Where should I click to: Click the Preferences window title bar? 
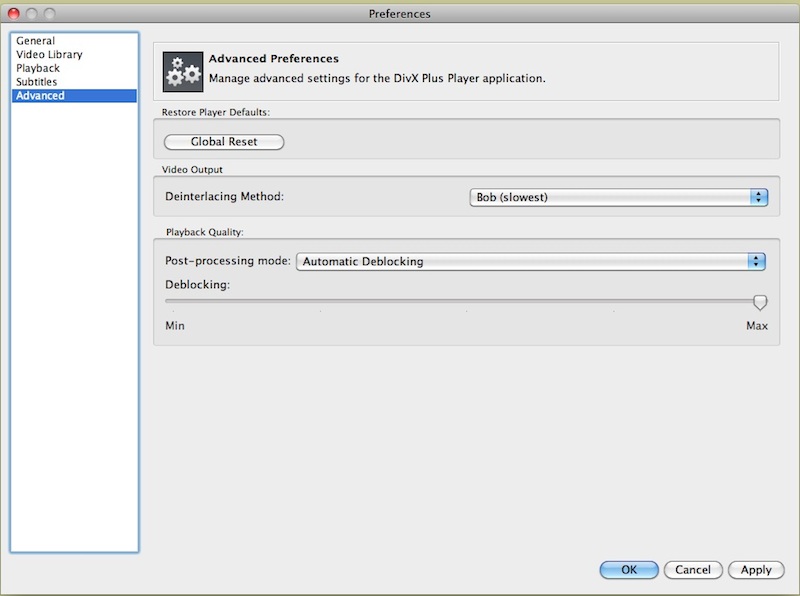click(x=400, y=14)
